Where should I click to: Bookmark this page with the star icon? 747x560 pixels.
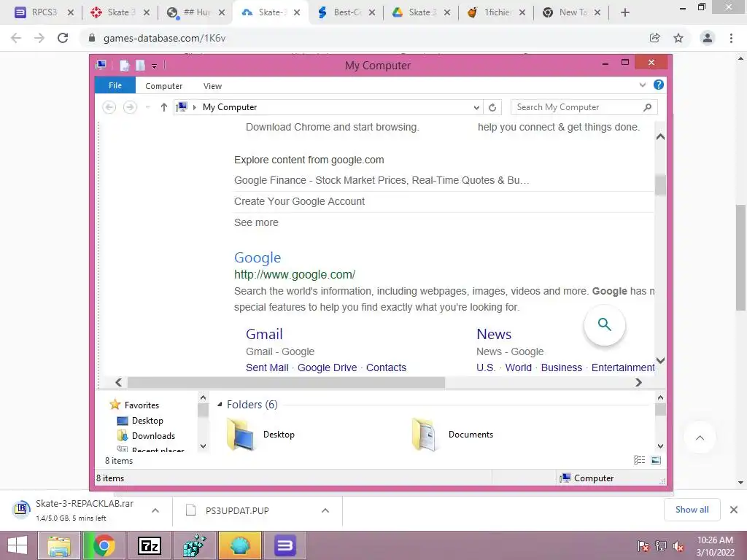point(678,38)
